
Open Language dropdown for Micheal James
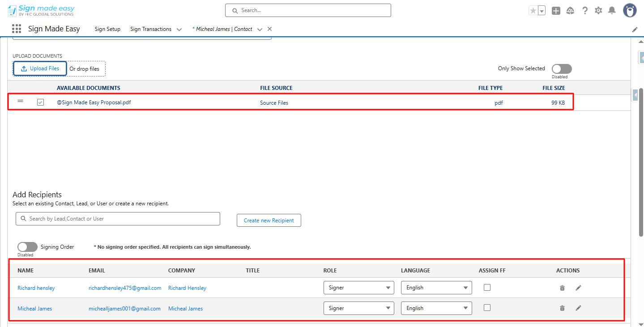pyautogui.click(x=436, y=308)
